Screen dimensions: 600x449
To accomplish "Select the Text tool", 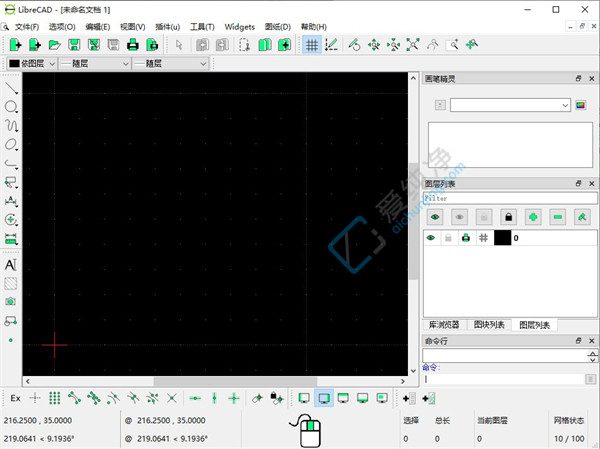I will click(x=11, y=265).
